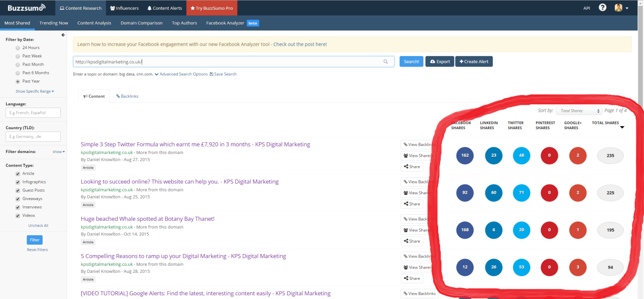Screen dimensions: 644x299
Task: Select the Past Month date filter
Action: pos(18,65)
